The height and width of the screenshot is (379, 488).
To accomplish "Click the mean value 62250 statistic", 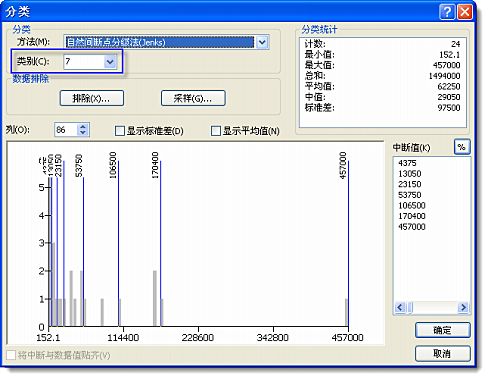I will point(449,87).
